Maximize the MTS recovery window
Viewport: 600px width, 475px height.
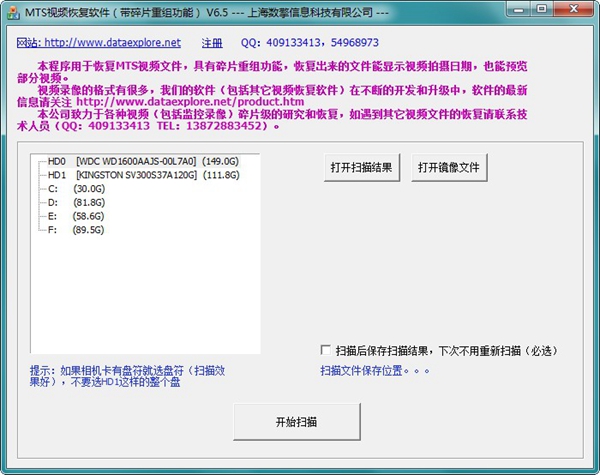point(541,10)
